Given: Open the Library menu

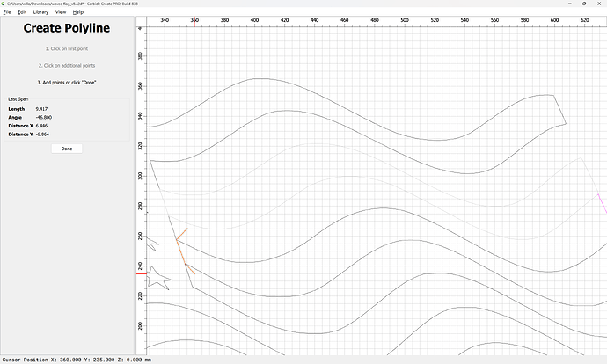Looking at the screenshot, I should [40, 12].
